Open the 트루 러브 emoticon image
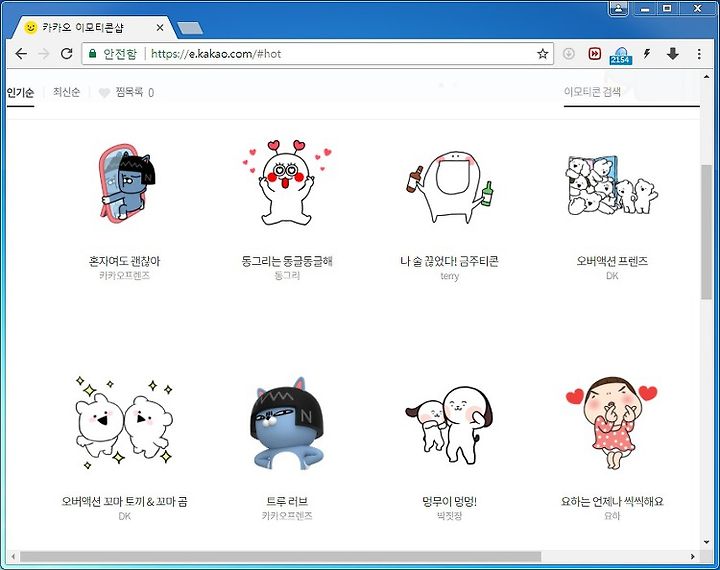 [287, 423]
